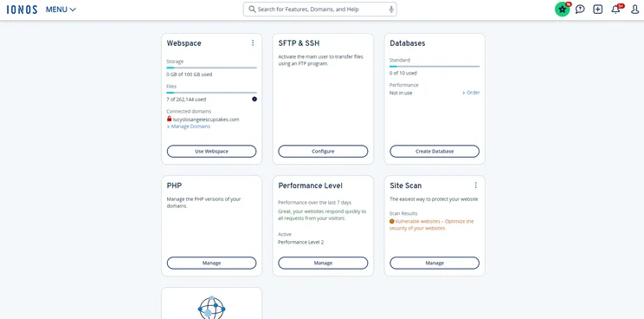Click the PHP card heading
Screen dimensions: 644x319
[174, 186]
